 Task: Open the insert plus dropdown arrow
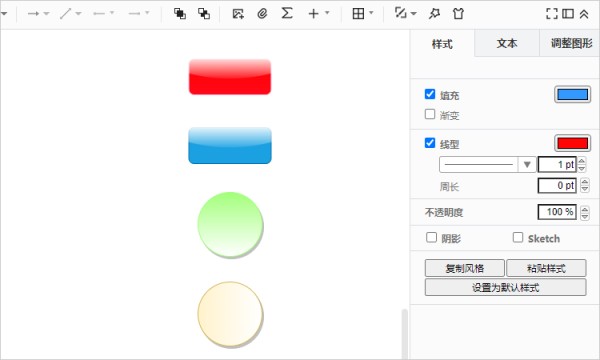pos(327,13)
